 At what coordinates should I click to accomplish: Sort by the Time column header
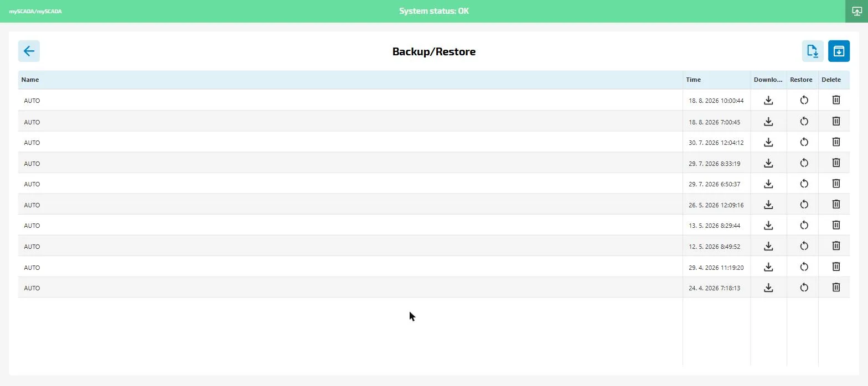point(716,80)
